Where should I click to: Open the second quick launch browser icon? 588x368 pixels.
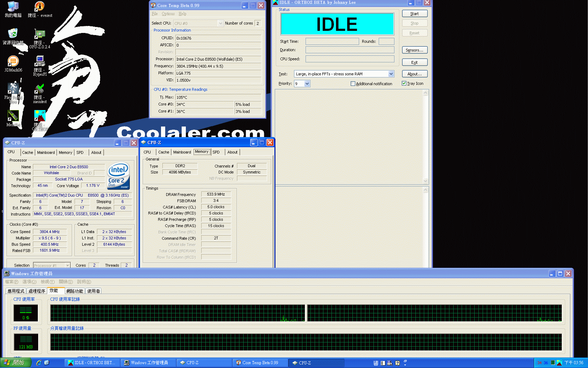(x=47, y=363)
